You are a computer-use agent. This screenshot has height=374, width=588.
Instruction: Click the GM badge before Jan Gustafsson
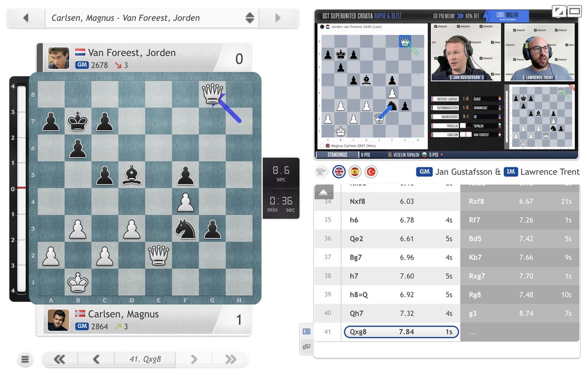[424, 172]
